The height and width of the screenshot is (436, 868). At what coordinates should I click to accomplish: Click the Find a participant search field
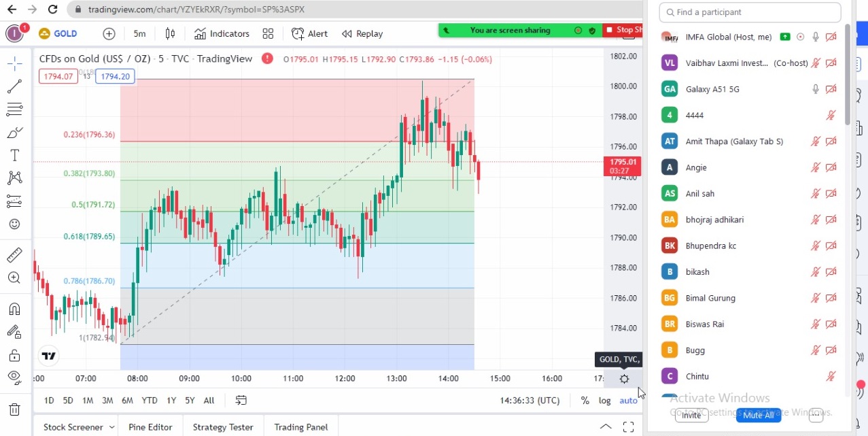pos(750,12)
